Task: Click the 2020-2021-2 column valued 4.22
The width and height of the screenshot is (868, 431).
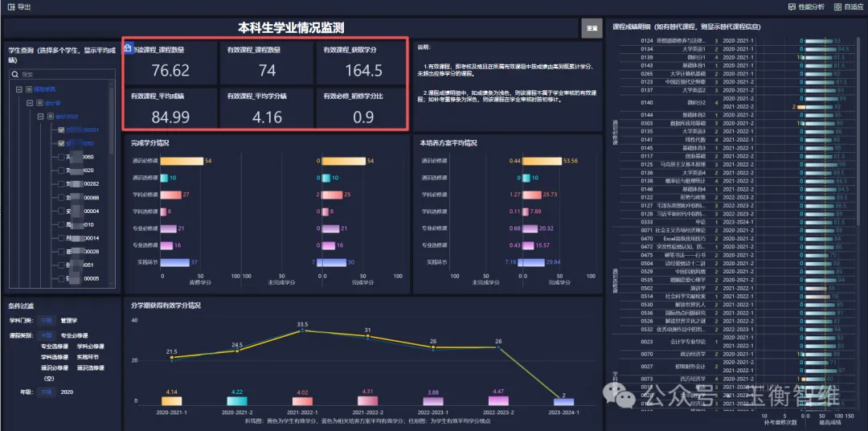Action: pos(237,401)
